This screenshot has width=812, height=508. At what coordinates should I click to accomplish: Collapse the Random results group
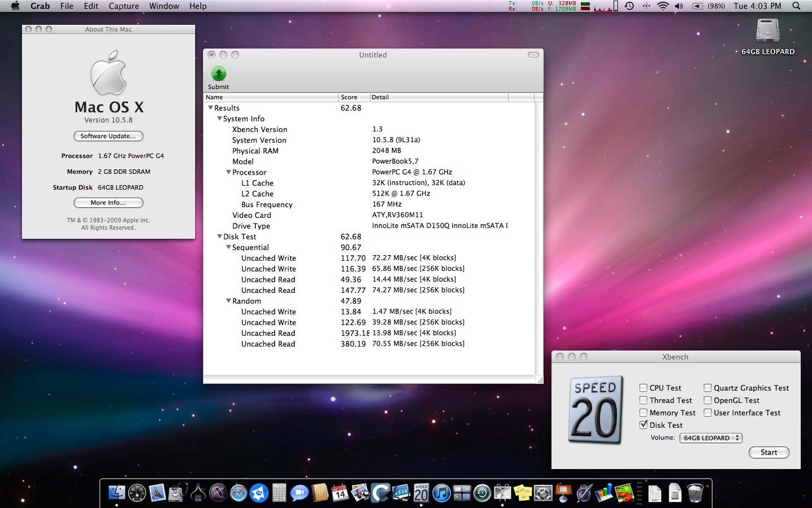click(228, 301)
